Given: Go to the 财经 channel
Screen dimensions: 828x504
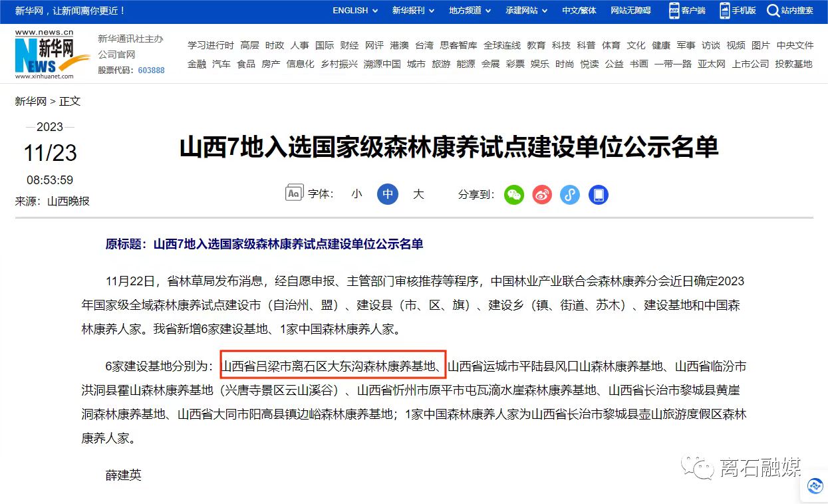Looking at the screenshot, I should [x=349, y=45].
